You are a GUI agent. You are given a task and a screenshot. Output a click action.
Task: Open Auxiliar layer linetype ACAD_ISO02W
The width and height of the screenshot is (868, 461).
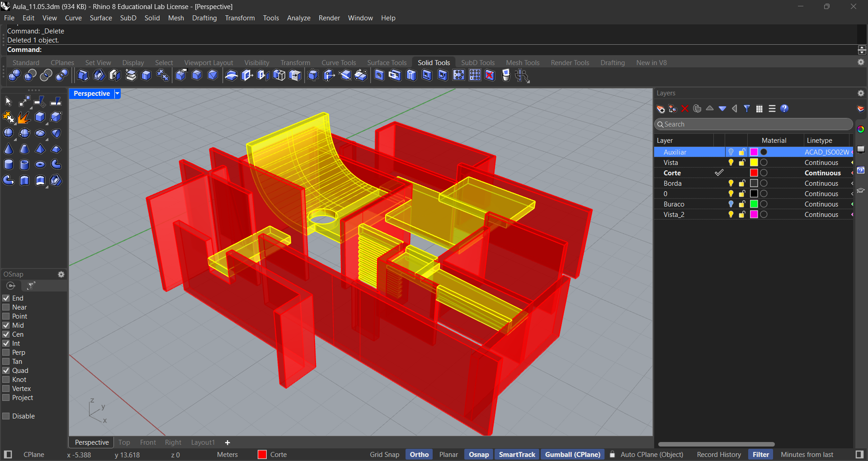[826, 152]
